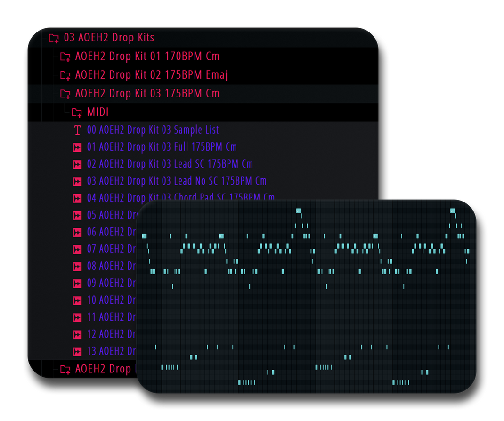Expand AOEH2 Drop Kit 01 170BPM Cm folder

coord(147,57)
